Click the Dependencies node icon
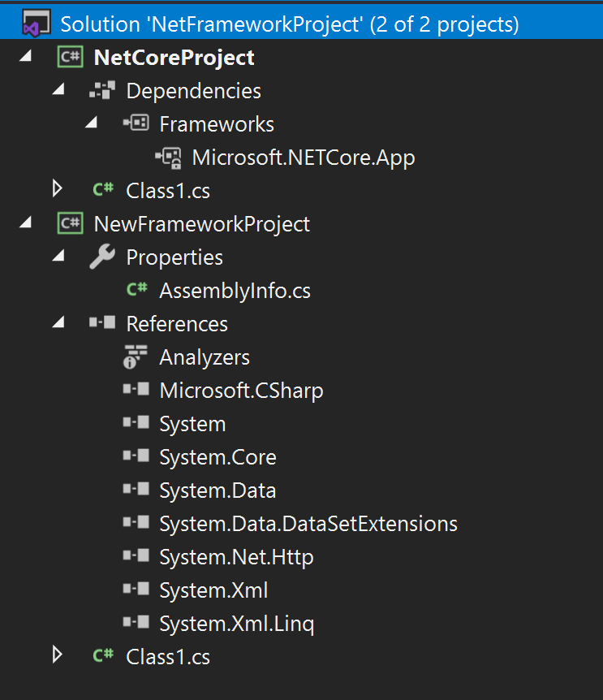This screenshot has width=603, height=700. pyautogui.click(x=102, y=90)
